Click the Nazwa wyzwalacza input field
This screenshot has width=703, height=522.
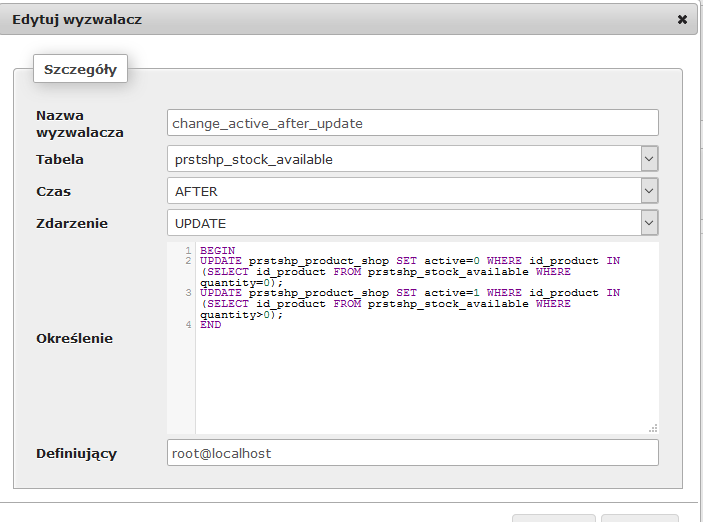click(x=412, y=122)
